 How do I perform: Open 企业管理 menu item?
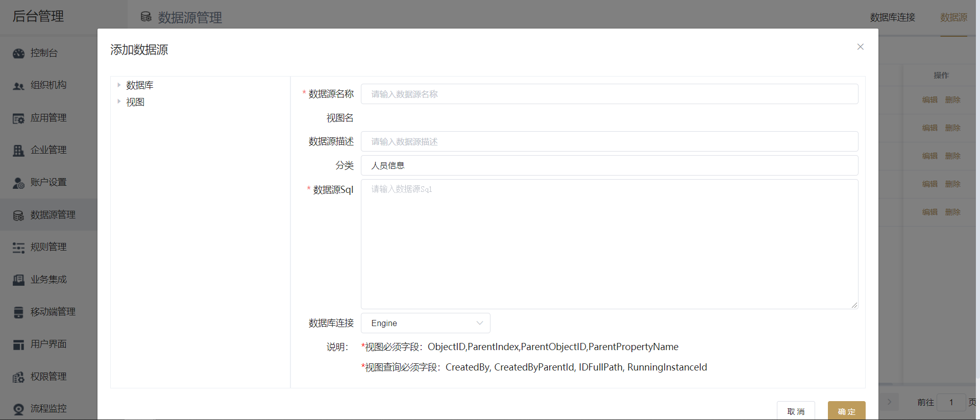point(48,150)
